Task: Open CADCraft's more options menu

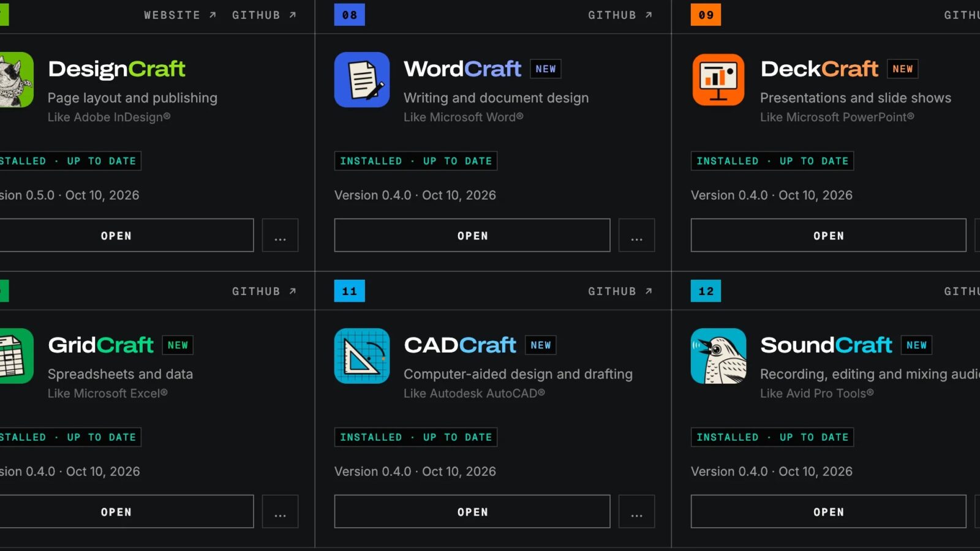Action: tap(636, 511)
